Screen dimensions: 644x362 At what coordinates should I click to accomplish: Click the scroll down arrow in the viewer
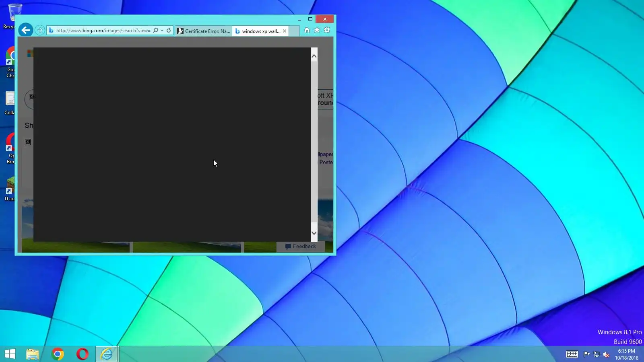pyautogui.click(x=314, y=233)
